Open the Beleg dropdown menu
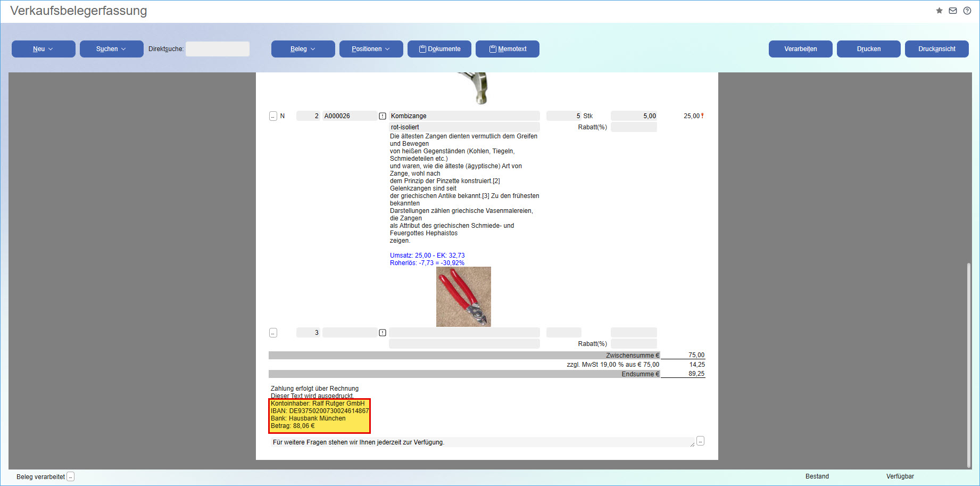 point(303,49)
